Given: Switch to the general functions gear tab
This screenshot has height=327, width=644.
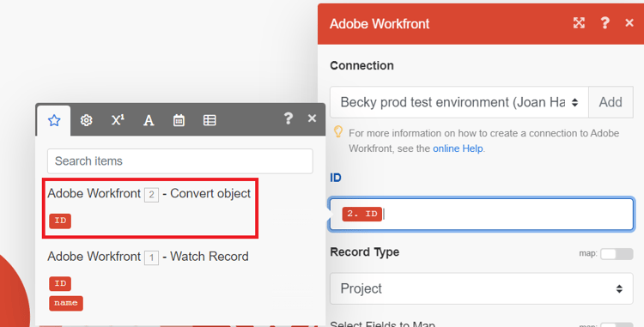Looking at the screenshot, I should (86, 120).
